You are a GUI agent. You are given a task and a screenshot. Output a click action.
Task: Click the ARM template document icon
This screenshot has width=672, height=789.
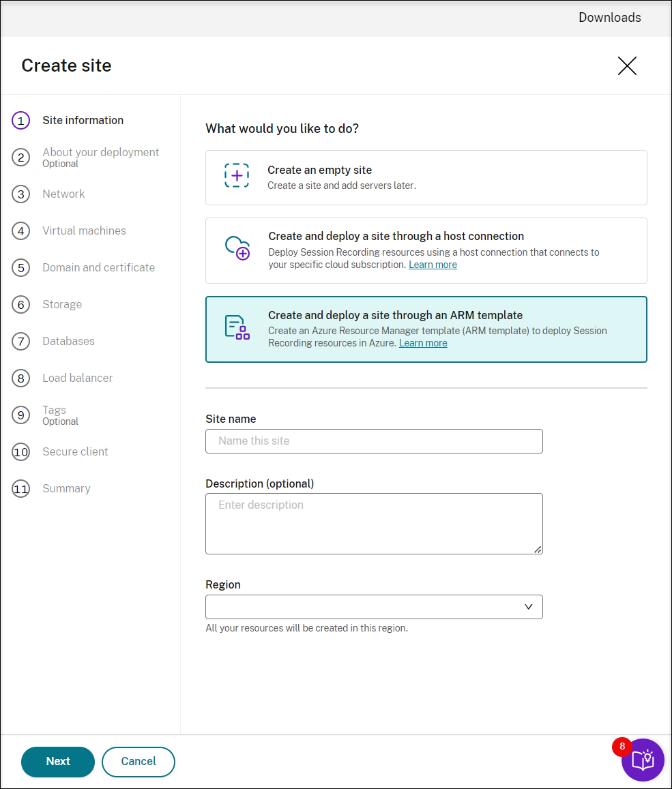237,327
